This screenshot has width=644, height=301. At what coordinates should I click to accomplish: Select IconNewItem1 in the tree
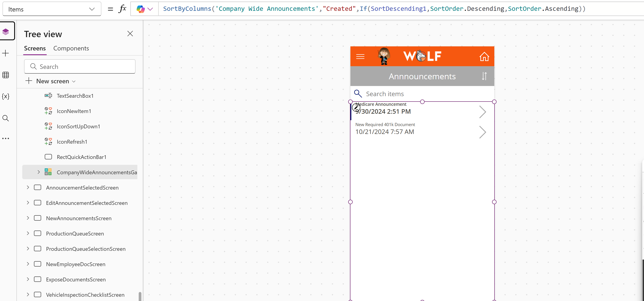[x=74, y=111]
